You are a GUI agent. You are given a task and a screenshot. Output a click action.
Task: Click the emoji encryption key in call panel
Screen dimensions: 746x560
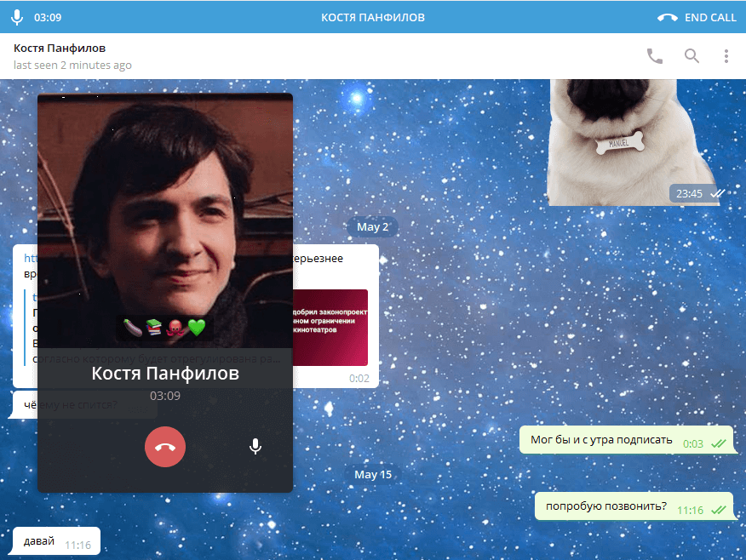pos(164,327)
